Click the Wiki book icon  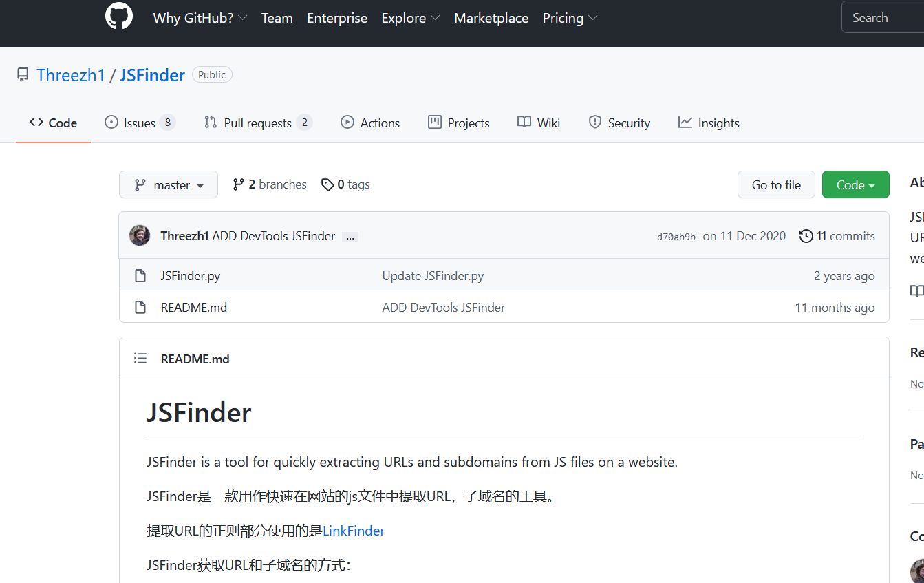pyautogui.click(x=524, y=122)
